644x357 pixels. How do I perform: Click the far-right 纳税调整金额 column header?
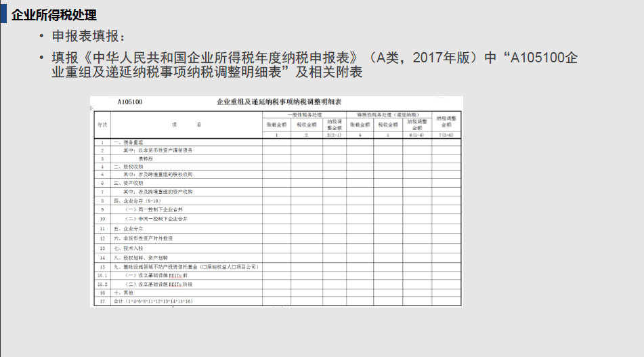(x=446, y=122)
